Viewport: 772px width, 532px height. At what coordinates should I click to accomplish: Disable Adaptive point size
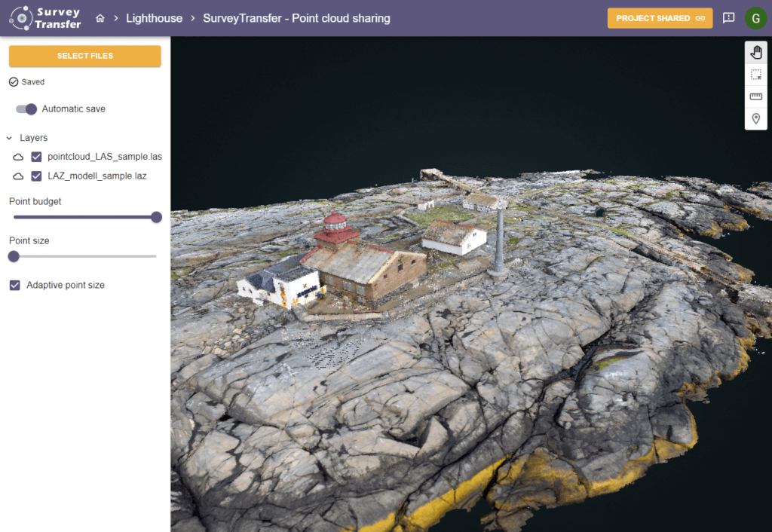pyautogui.click(x=13, y=285)
